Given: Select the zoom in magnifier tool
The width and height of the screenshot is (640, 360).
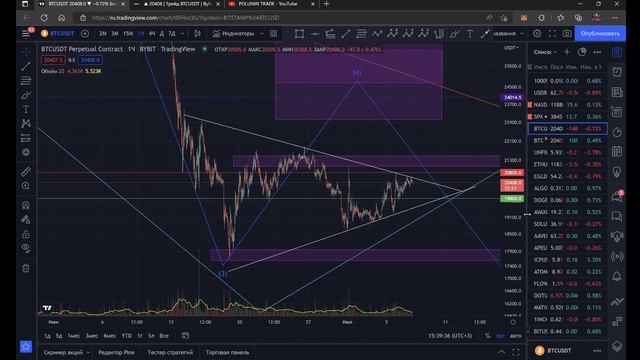Looking at the screenshot, I should click(x=26, y=186).
